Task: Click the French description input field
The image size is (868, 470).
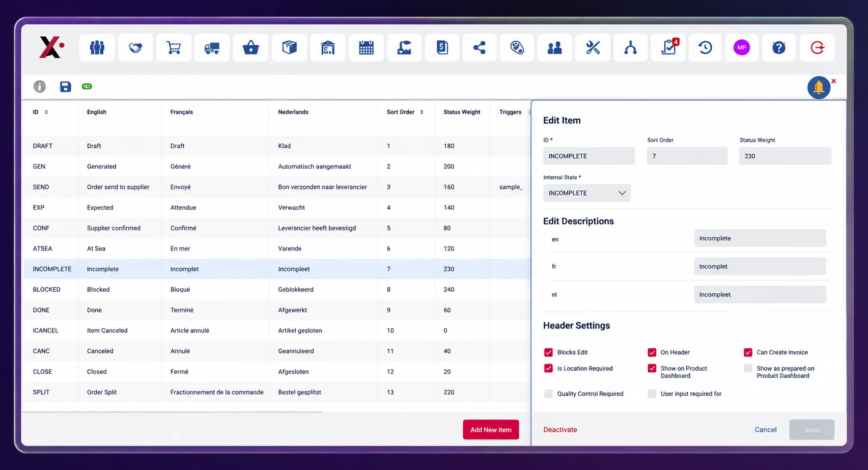Action: point(760,266)
